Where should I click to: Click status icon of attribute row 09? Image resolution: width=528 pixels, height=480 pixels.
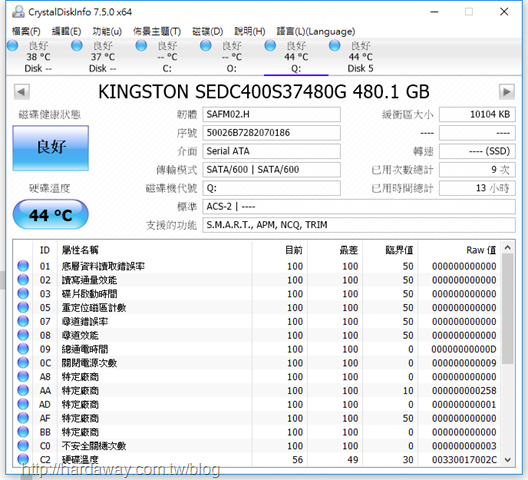click(23, 349)
